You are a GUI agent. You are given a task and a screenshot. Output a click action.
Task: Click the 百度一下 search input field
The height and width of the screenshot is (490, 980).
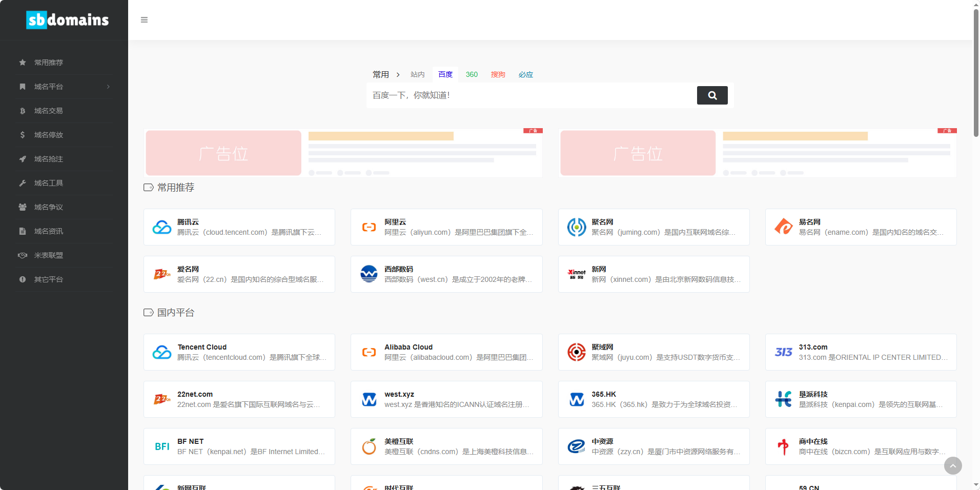pyautogui.click(x=532, y=95)
